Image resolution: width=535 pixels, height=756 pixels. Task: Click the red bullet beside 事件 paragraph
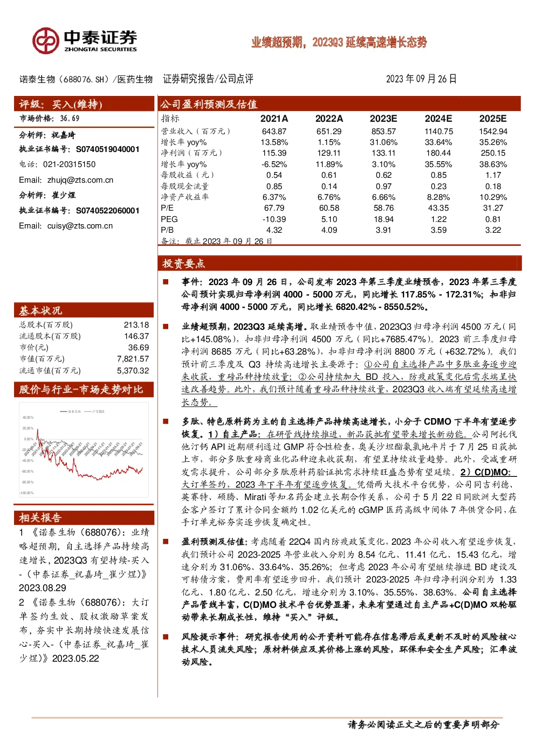click(x=166, y=282)
